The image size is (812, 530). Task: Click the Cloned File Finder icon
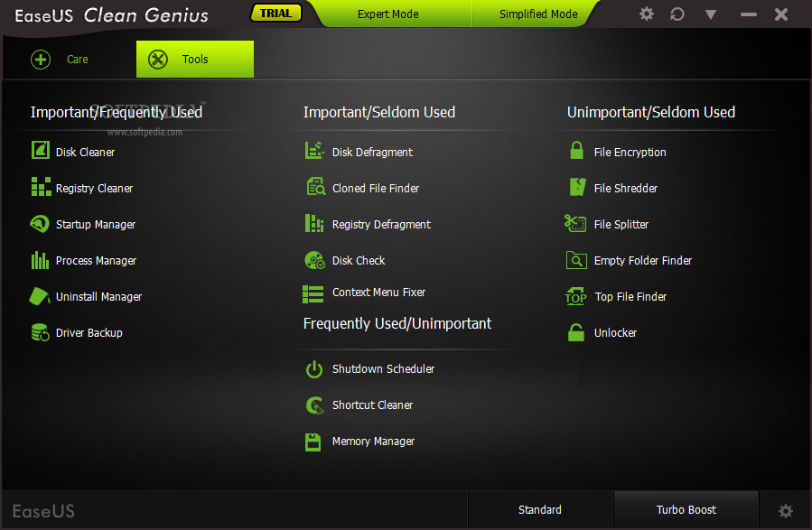tap(315, 186)
